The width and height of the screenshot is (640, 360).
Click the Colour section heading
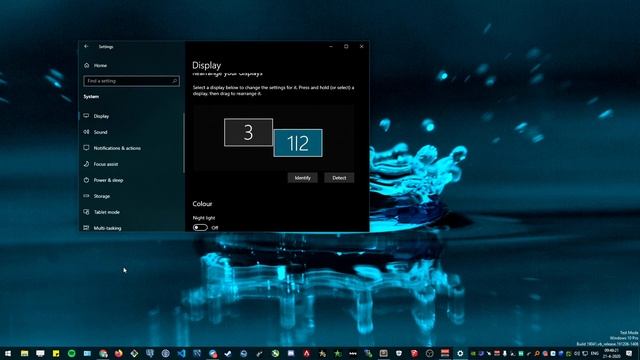202,204
